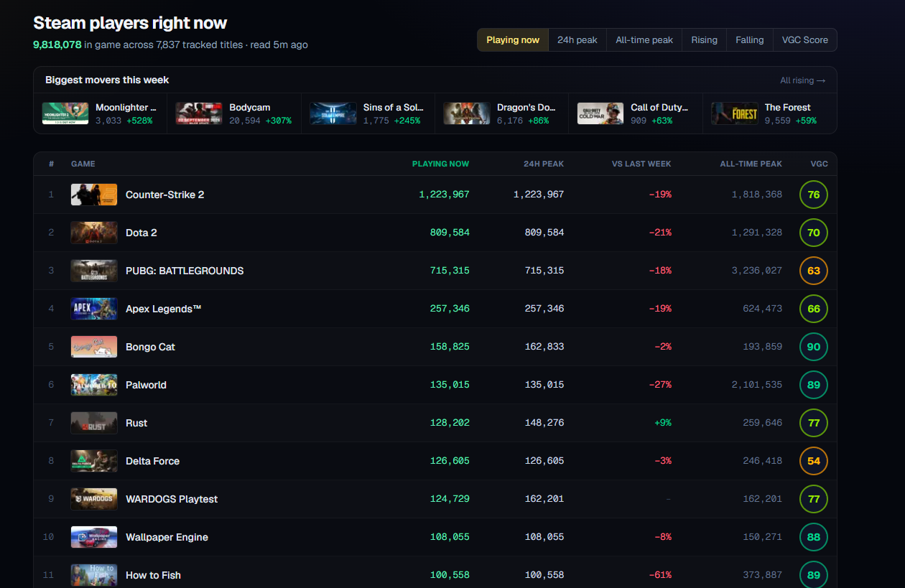The width and height of the screenshot is (905, 588).
Task: Click the 3,236,027 all-time peak value
Action: point(757,271)
